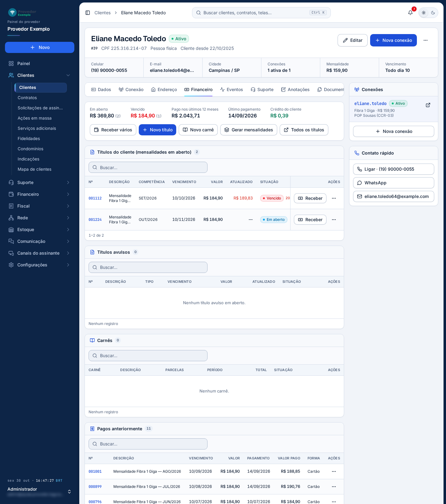Switch to dark theme moon icon

click(433, 13)
